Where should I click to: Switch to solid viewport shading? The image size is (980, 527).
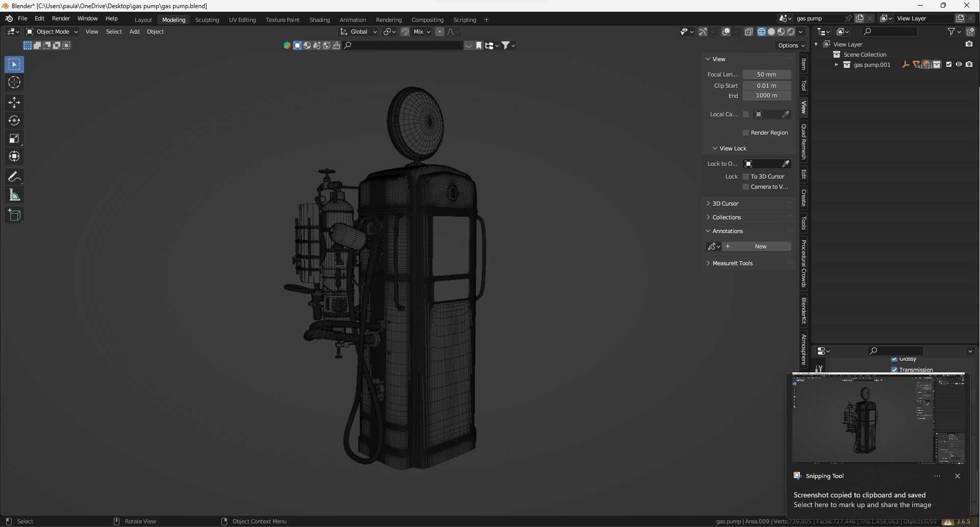tap(771, 32)
